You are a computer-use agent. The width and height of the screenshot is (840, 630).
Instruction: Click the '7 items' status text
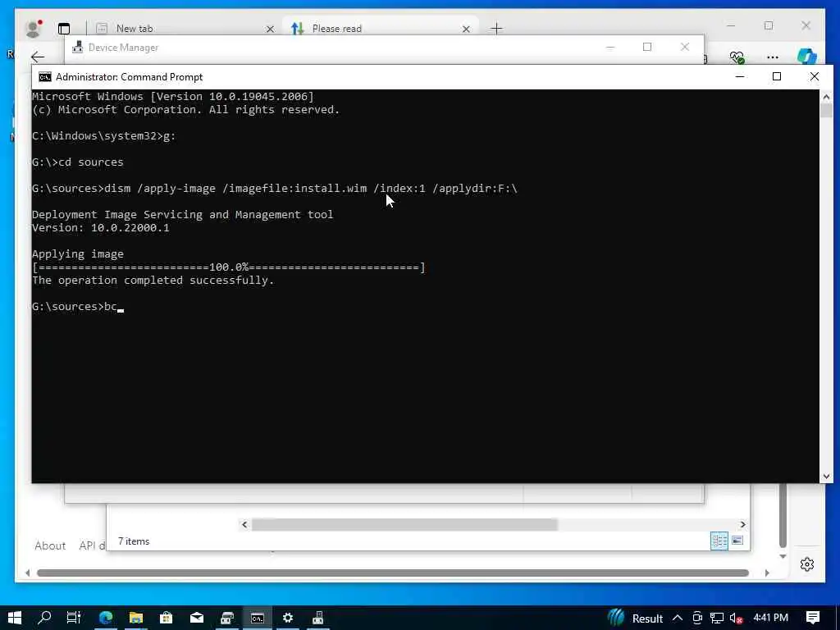[x=134, y=541]
